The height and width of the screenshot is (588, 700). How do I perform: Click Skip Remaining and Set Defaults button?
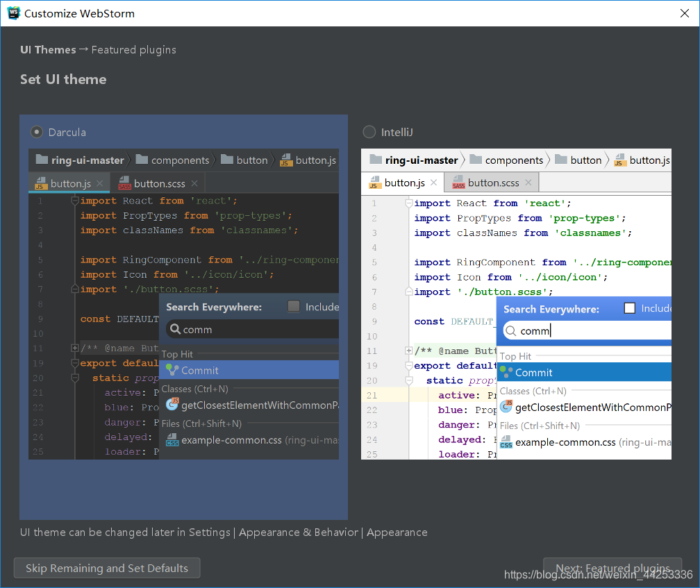click(x=107, y=568)
